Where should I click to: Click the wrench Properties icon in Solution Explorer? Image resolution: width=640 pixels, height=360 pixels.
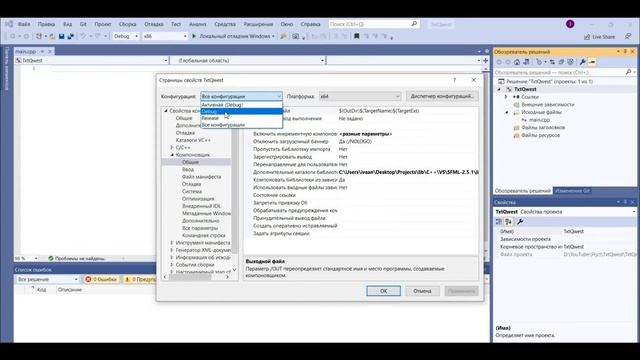[582, 62]
